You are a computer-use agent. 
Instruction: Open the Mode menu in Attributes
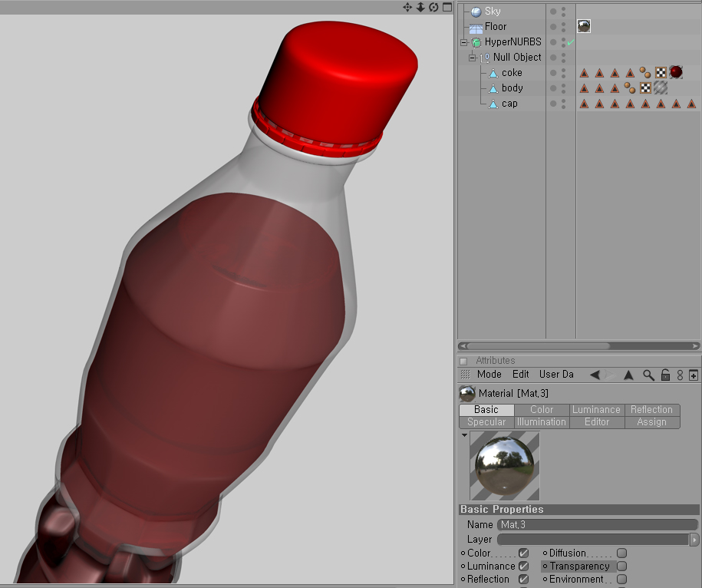coord(489,375)
